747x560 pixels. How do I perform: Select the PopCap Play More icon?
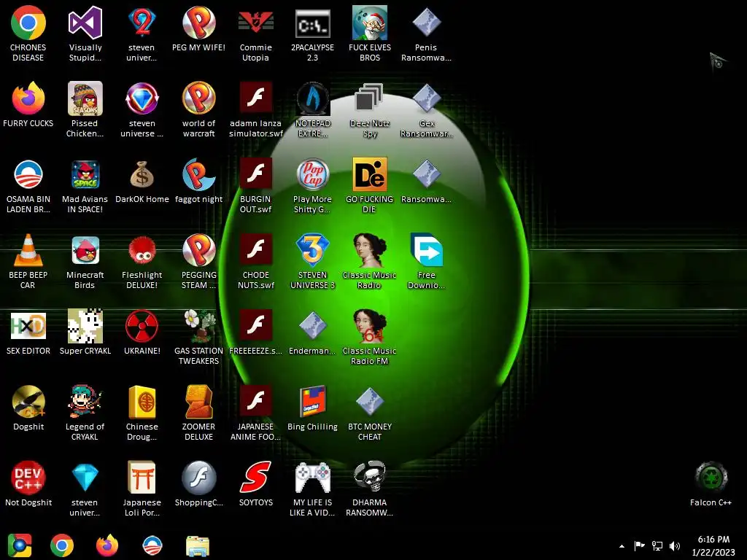[x=312, y=174]
